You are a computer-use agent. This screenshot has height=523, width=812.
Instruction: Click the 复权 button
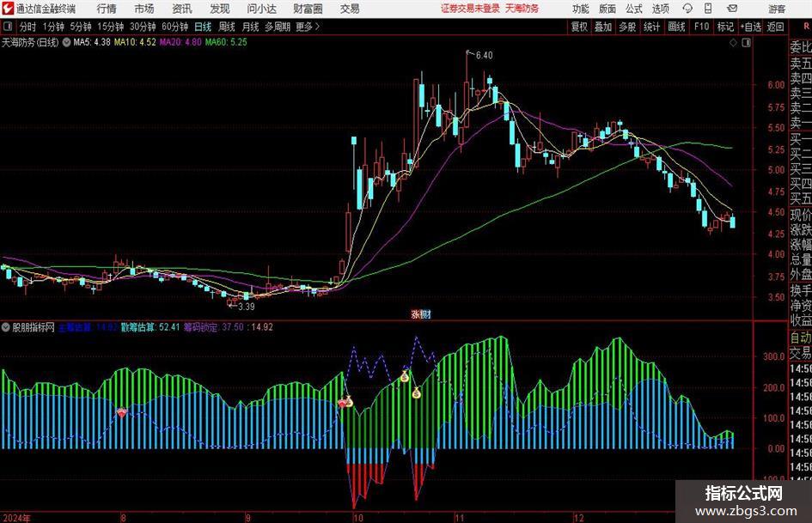coord(579,27)
